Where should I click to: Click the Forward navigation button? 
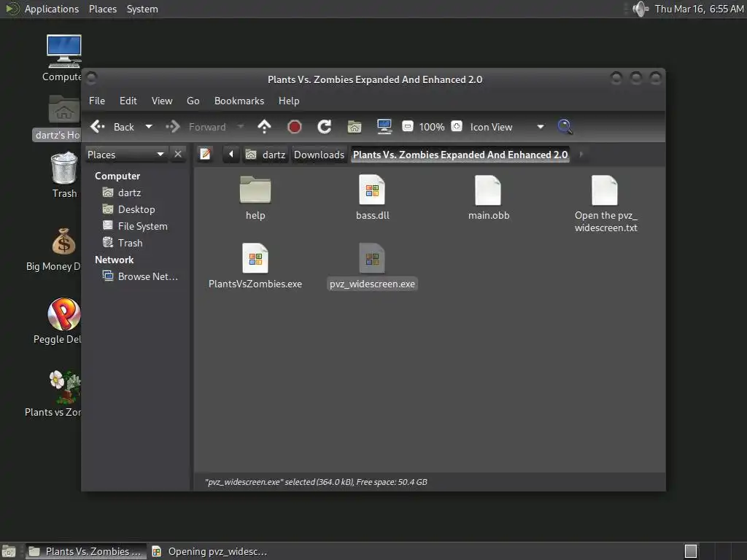pos(196,127)
